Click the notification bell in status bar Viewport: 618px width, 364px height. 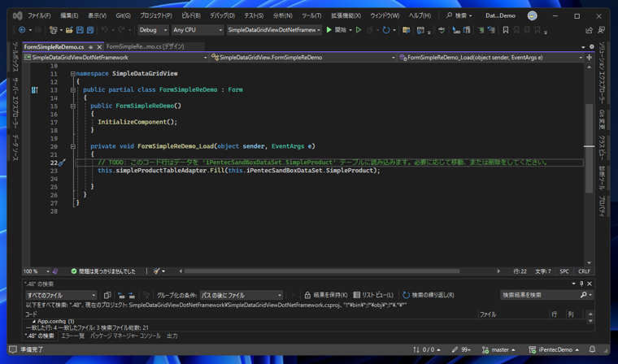pos(592,349)
